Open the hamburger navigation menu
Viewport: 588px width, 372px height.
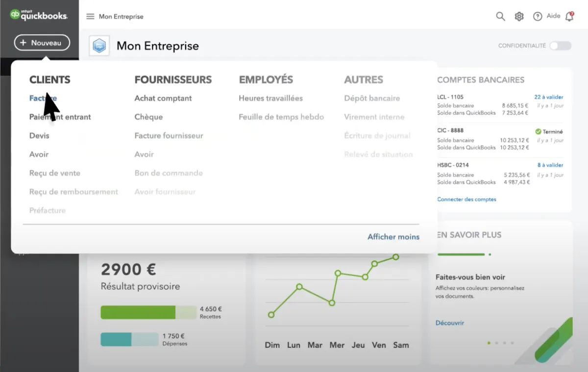(x=90, y=17)
